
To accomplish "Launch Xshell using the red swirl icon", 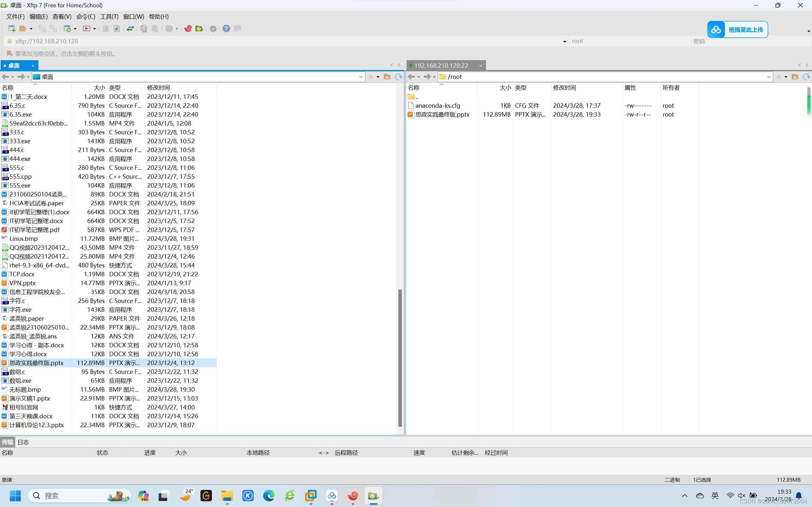I will click(188, 29).
